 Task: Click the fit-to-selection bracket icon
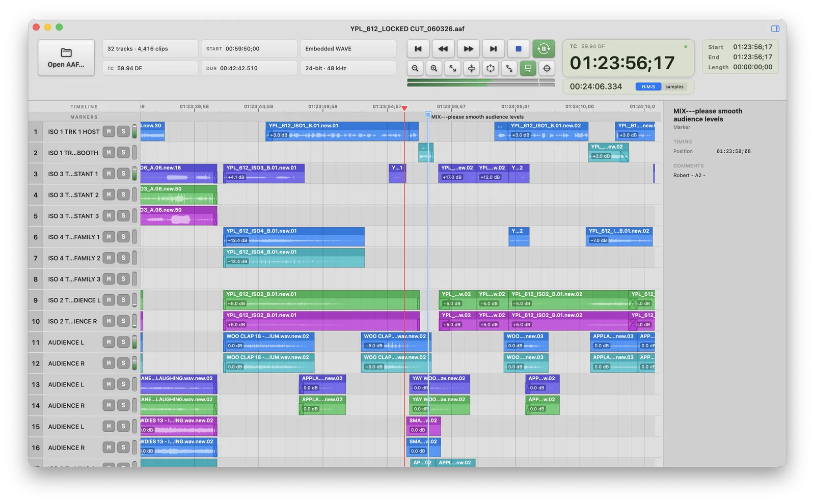coord(491,68)
